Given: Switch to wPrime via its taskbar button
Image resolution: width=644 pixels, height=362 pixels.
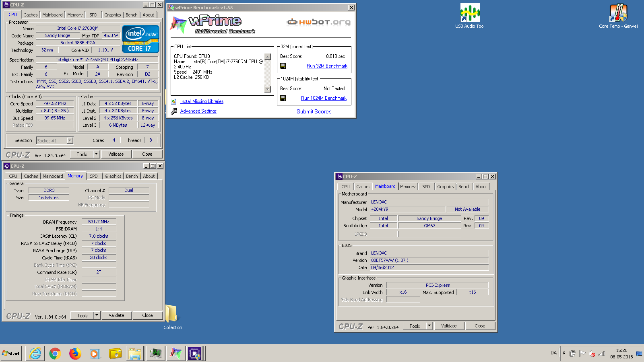Looking at the screenshot, I should tap(175, 354).
